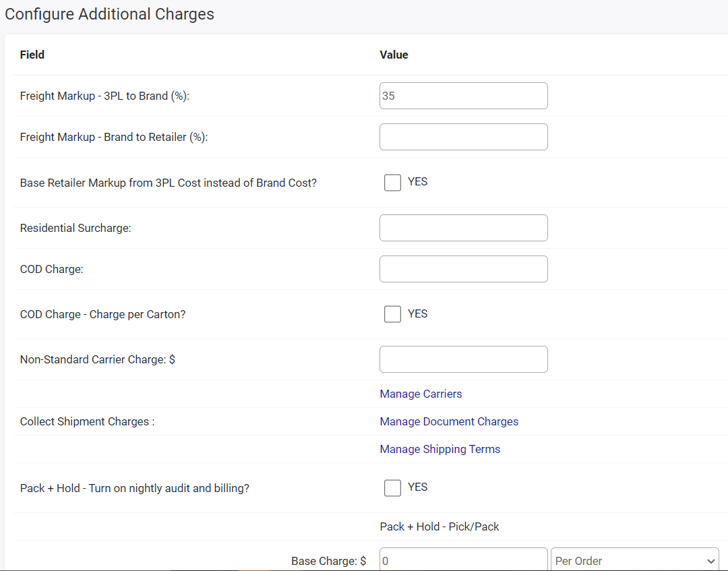Screen dimensions: 728x571
Task: Open the Manage Document Charges link
Action: pyautogui.click(x=449, y=421)
